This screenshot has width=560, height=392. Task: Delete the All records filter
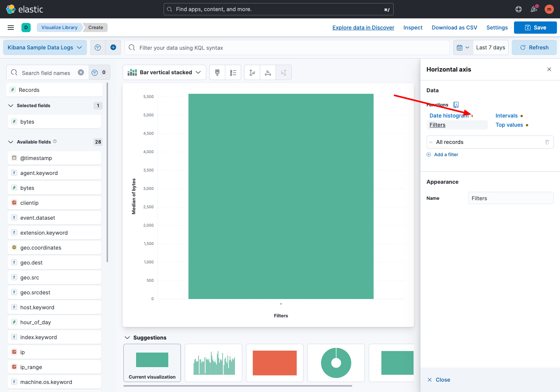pyautogui.click(x=547, y=142)
